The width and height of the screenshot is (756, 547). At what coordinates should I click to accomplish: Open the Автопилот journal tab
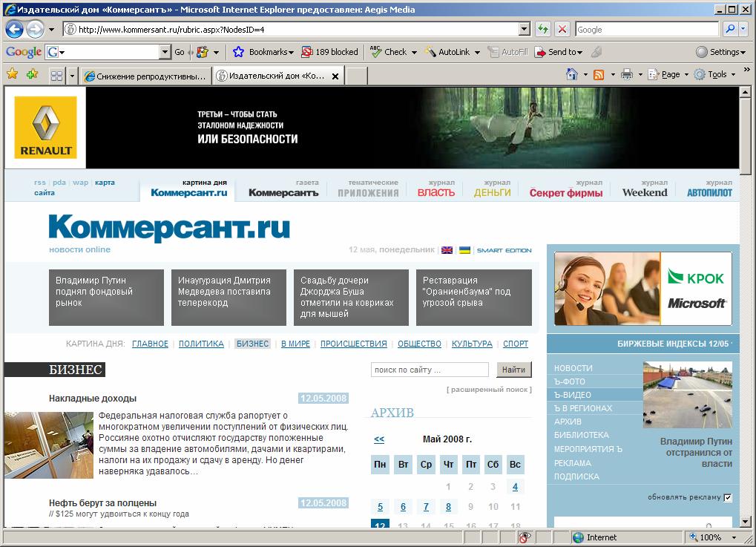(709, 189)
